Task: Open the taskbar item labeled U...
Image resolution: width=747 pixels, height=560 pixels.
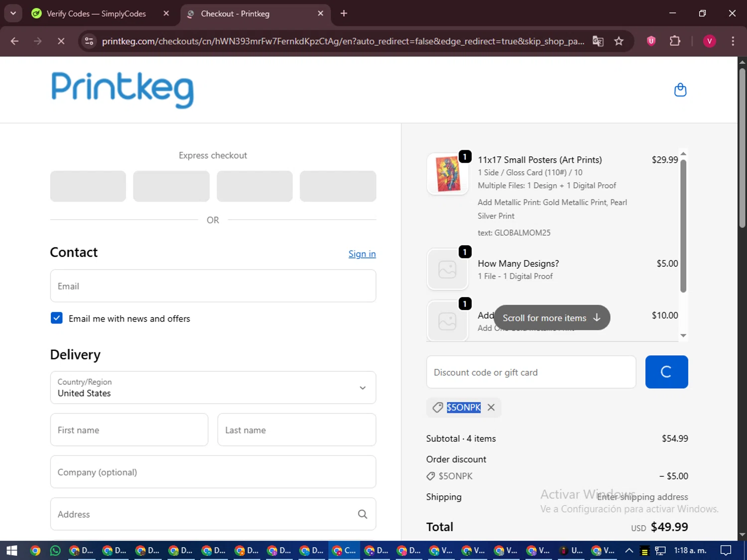Action: click(x=572, y=550)
